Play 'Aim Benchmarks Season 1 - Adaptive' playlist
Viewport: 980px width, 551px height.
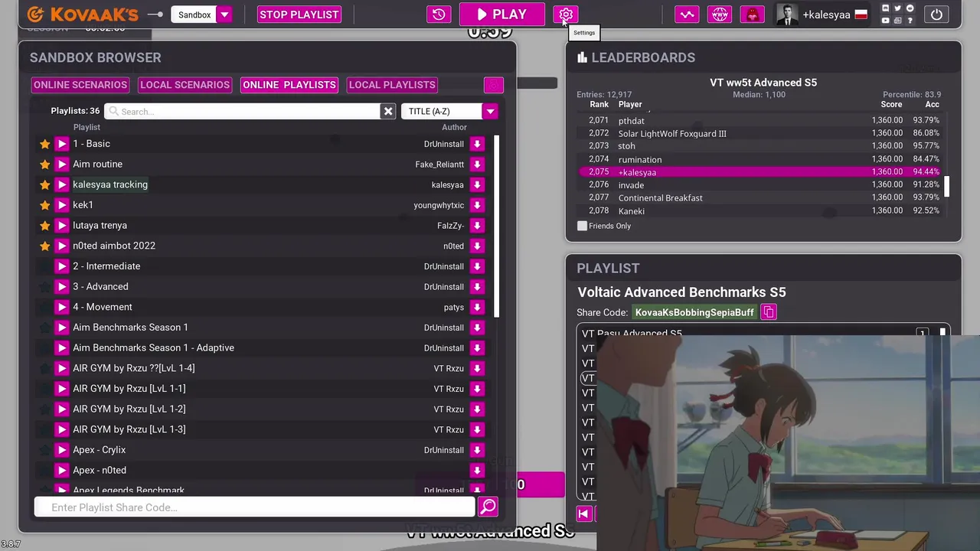pyautogui.click(x=62, y=347)
